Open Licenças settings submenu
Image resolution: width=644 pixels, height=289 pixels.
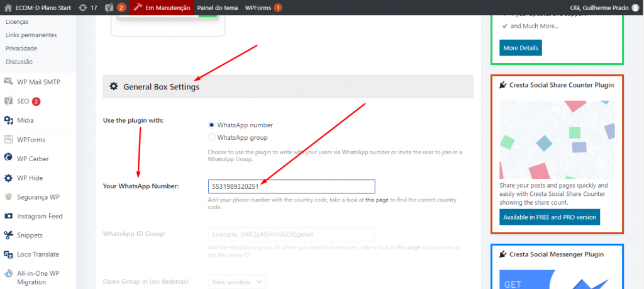point(17,21)
